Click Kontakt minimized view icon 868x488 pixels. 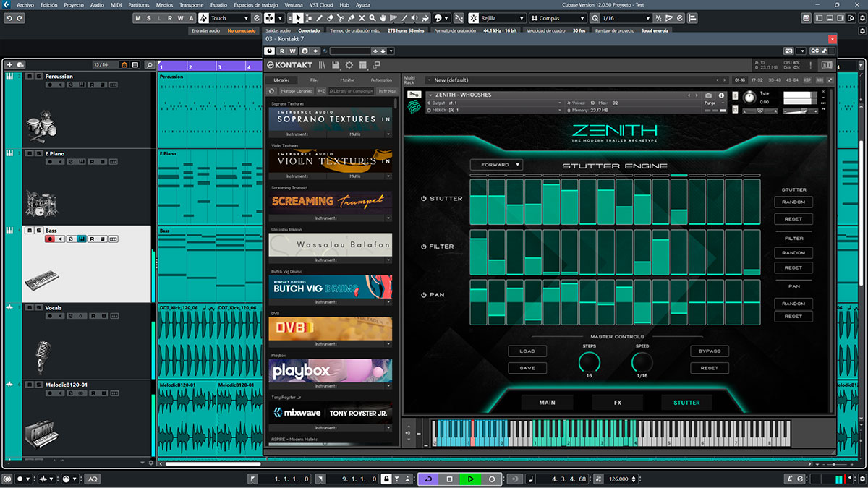pos(377,64)
